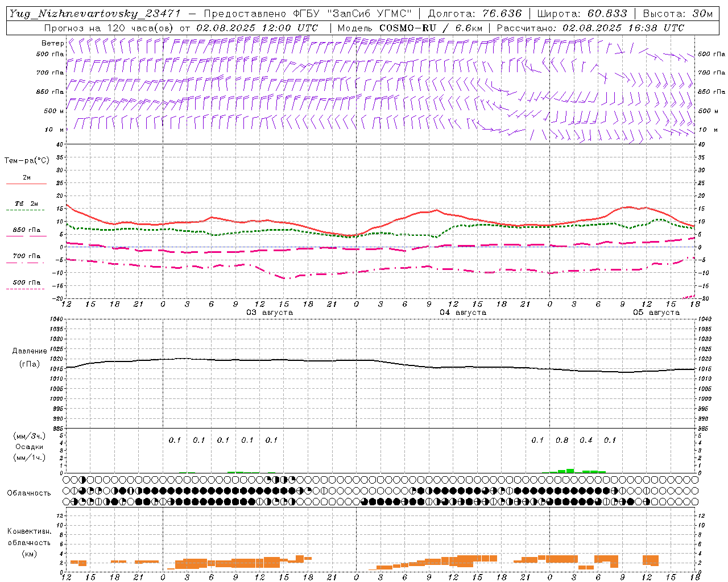
Task: Click the '0.4' precipitation amount value
Action: coord(586,440)
